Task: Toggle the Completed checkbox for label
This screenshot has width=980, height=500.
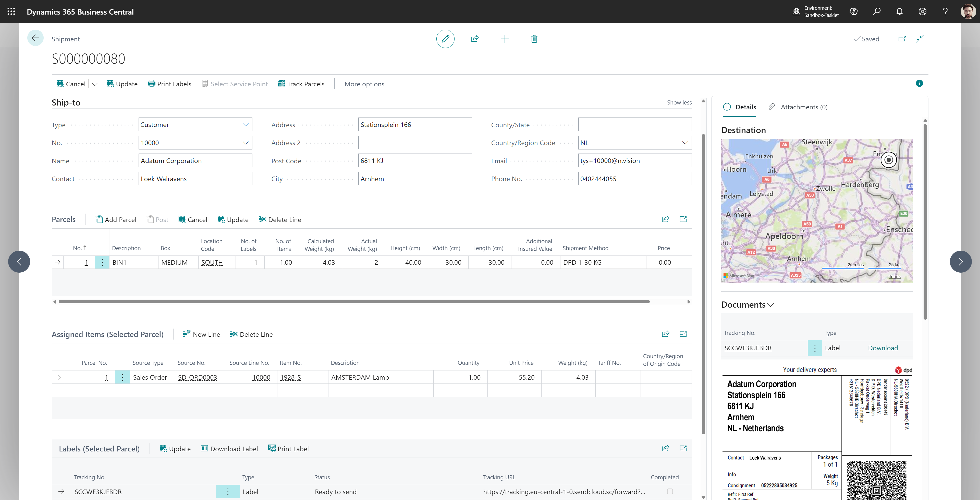Action: click(x=670, y=492)
